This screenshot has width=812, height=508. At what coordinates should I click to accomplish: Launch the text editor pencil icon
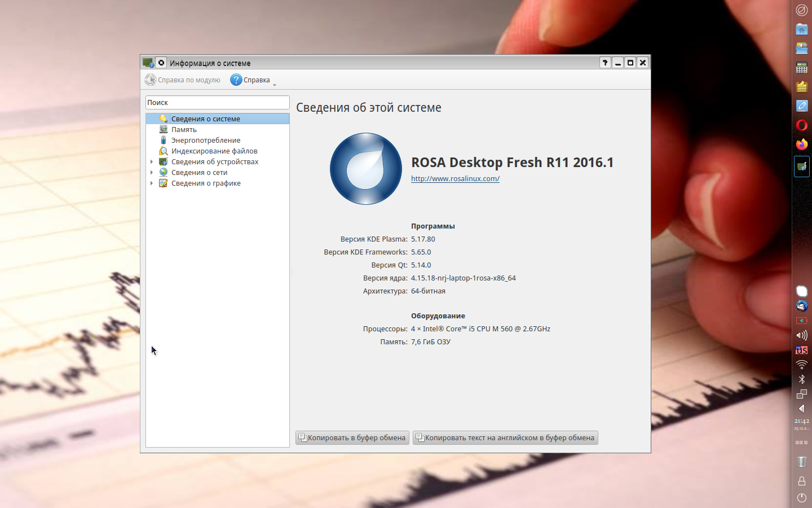click(801, 106)
